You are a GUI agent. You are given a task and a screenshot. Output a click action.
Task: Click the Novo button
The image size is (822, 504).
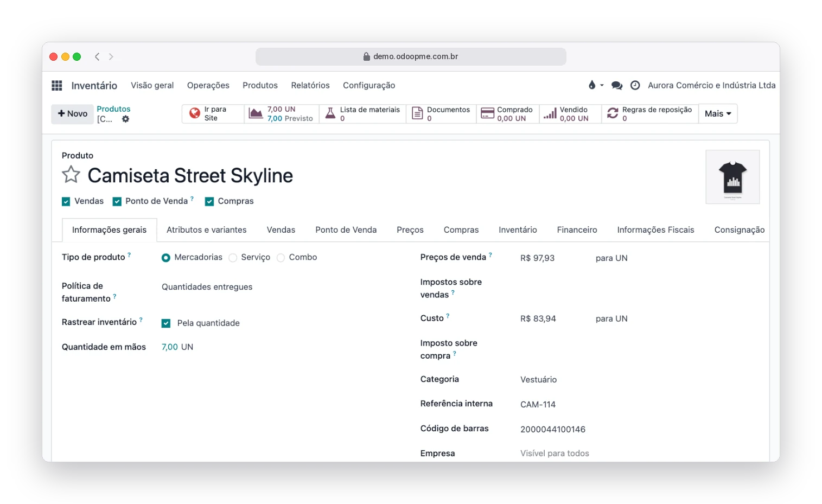tap(73, 114)
